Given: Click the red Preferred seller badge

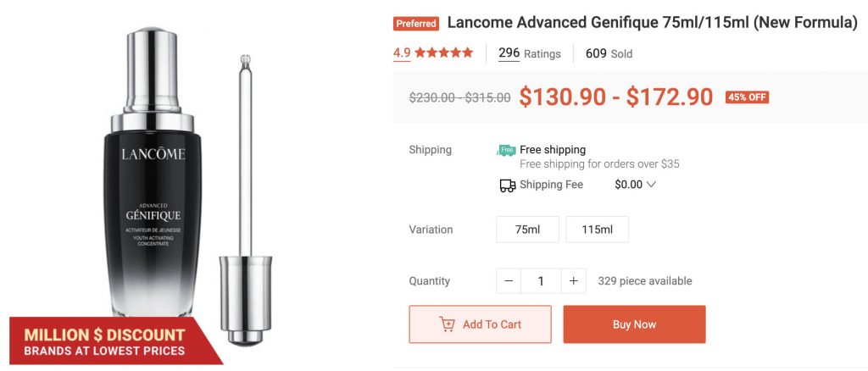Looking at the screenshot, I should pos(416,24).
